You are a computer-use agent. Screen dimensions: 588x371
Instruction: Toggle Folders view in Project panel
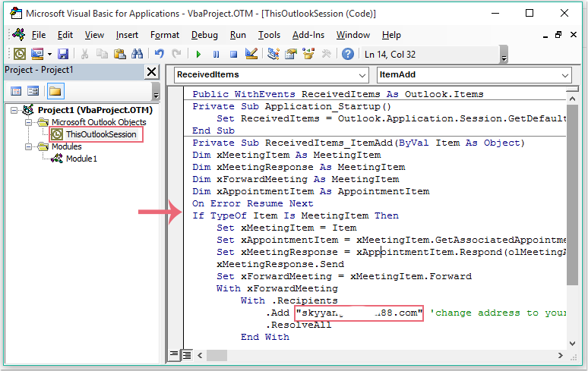click(55, 91)
